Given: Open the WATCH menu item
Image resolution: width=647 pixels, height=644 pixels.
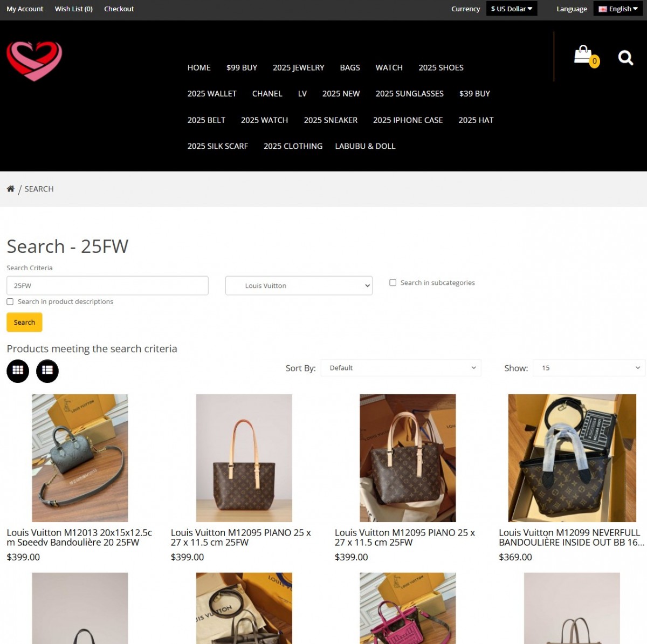Looking at the screenshot, I should [x=389, y=67].
